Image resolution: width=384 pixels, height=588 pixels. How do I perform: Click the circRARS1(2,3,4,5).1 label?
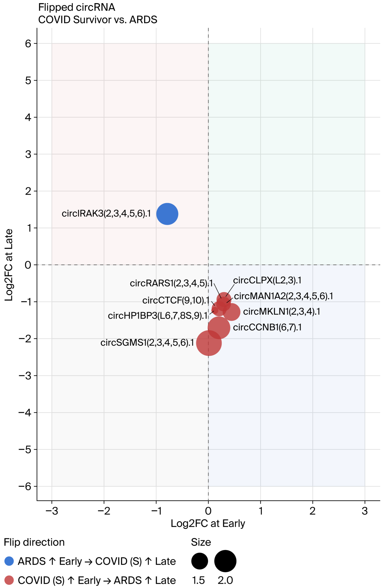click(171, 283)
